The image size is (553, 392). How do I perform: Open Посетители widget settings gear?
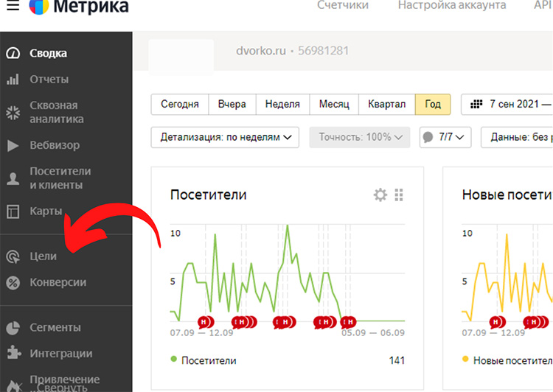coord(380,195)
